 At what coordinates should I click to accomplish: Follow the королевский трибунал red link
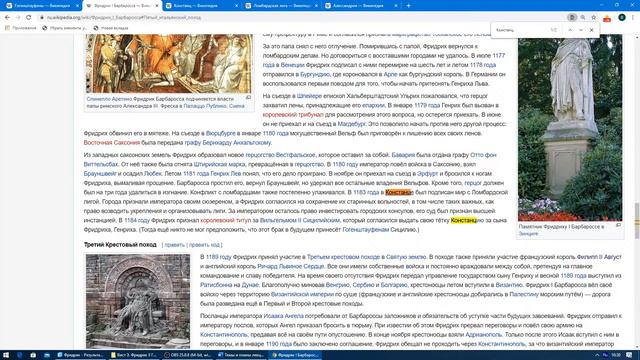tap(293, 115)
